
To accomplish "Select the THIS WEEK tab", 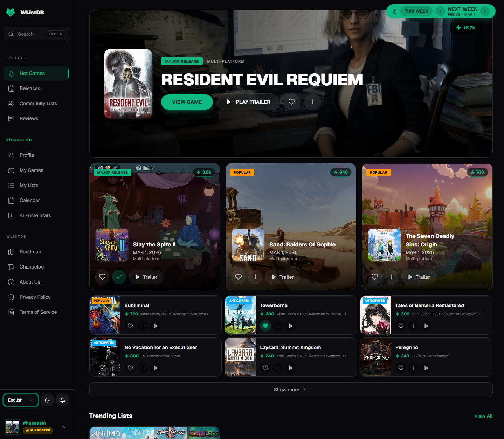I will 416,11.
